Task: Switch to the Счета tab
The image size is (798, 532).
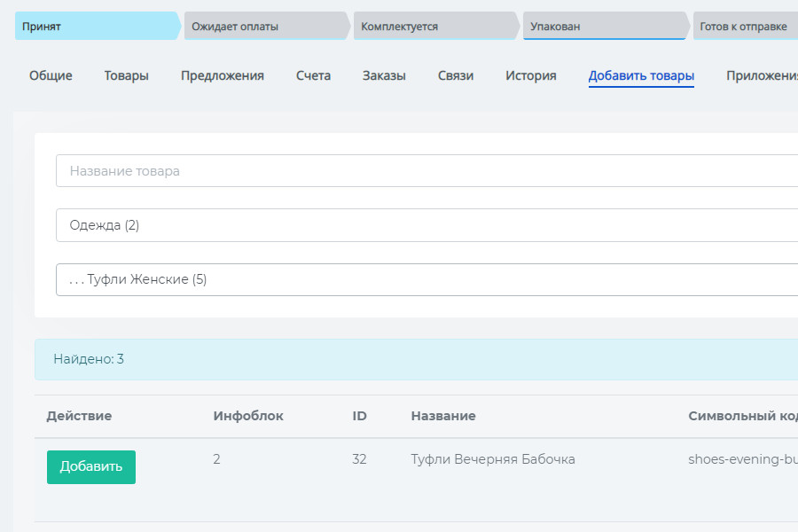Action: click(313, 75)
